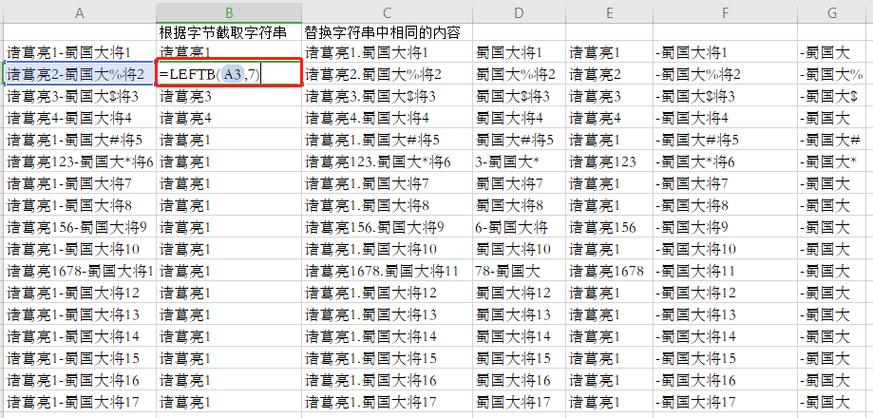This screenshot has height=418, width=873.
Task: Select header cell 根据字节截取字符串
Action: click(x=229, y=33)
